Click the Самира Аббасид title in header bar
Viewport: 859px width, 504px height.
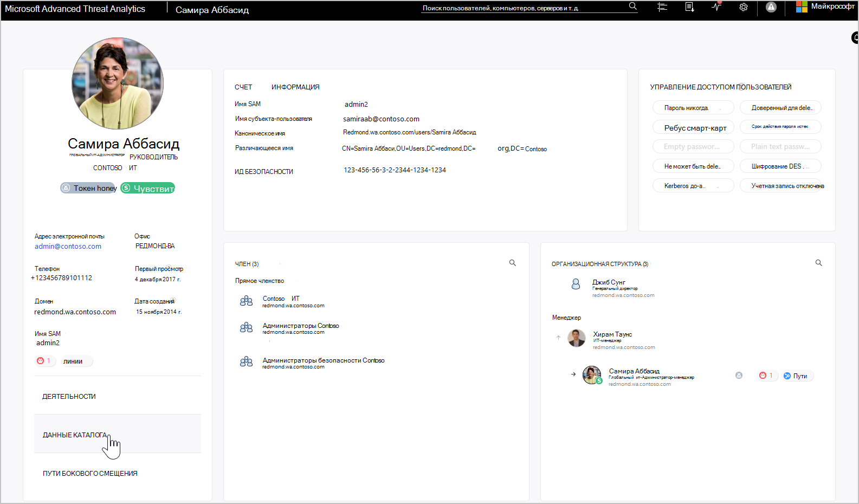[212, 10]
